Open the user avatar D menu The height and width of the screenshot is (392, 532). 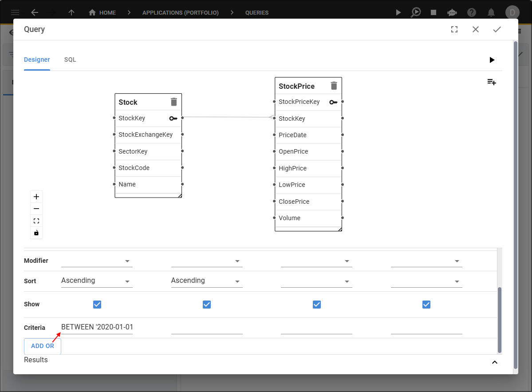coord(512,12)
